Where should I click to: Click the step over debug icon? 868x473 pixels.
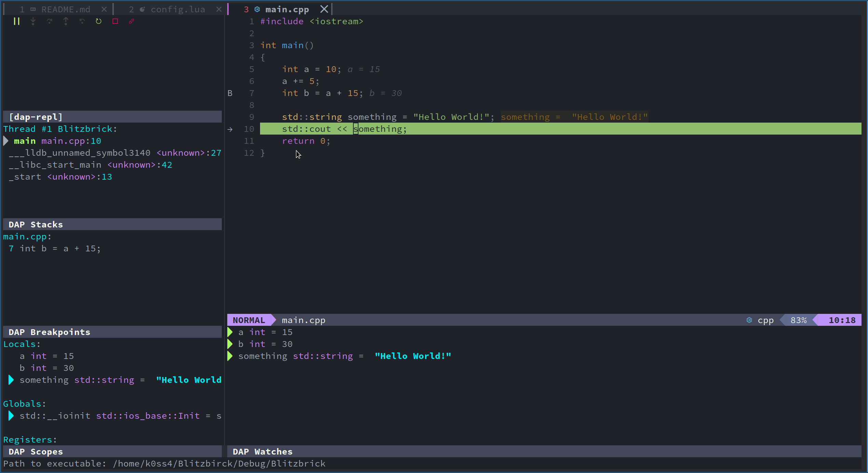[x=50, y=21]
